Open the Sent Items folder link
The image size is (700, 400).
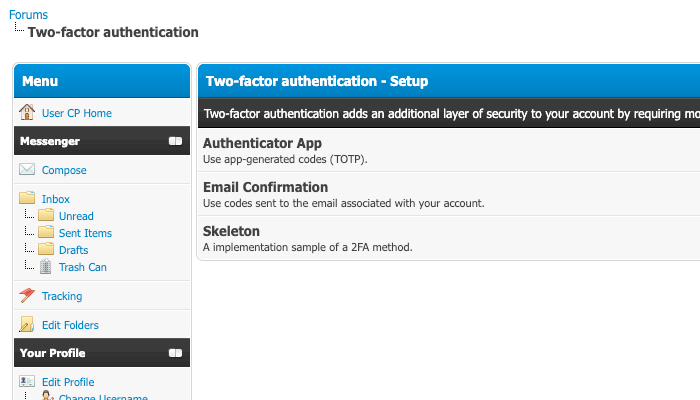pos(85,234)
